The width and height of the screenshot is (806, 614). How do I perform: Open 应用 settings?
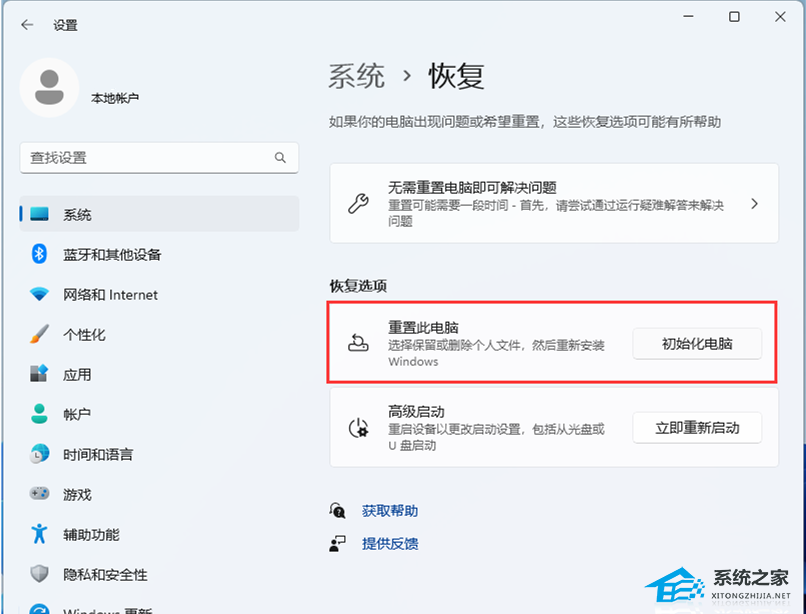click(x=159, y=374)
